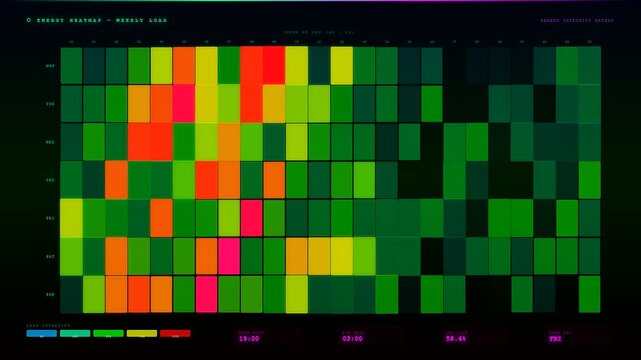Select the amber Saturday hour 10 cell
This screenshot has height=360, width=641.
[x=296, y=257]
